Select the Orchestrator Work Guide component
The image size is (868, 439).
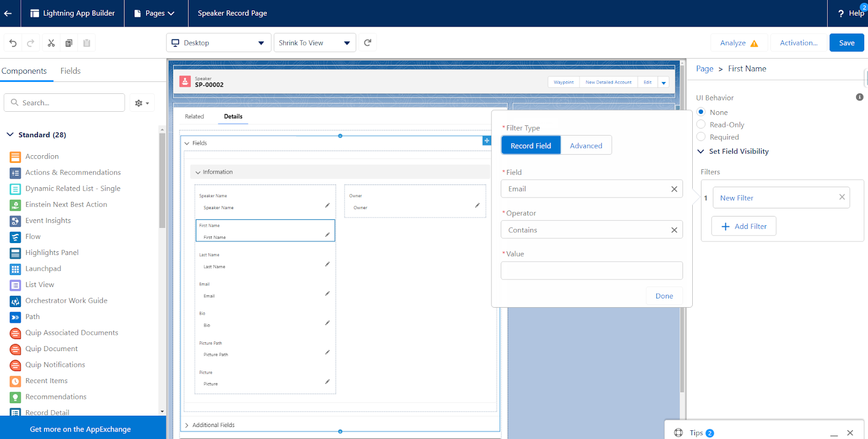click(x=66, y=301)
